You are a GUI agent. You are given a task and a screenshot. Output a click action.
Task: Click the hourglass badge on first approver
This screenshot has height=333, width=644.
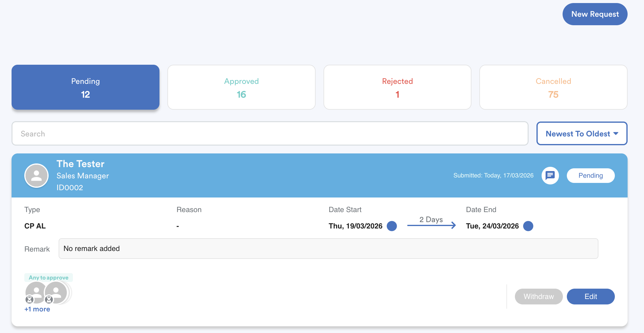(x=29, y=300)
